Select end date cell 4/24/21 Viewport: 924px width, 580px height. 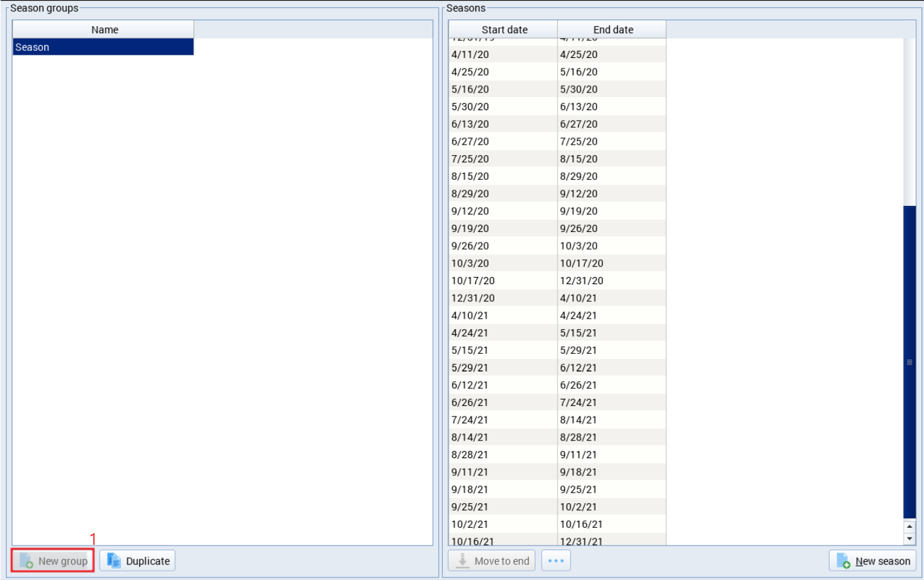tap(611, 315)
